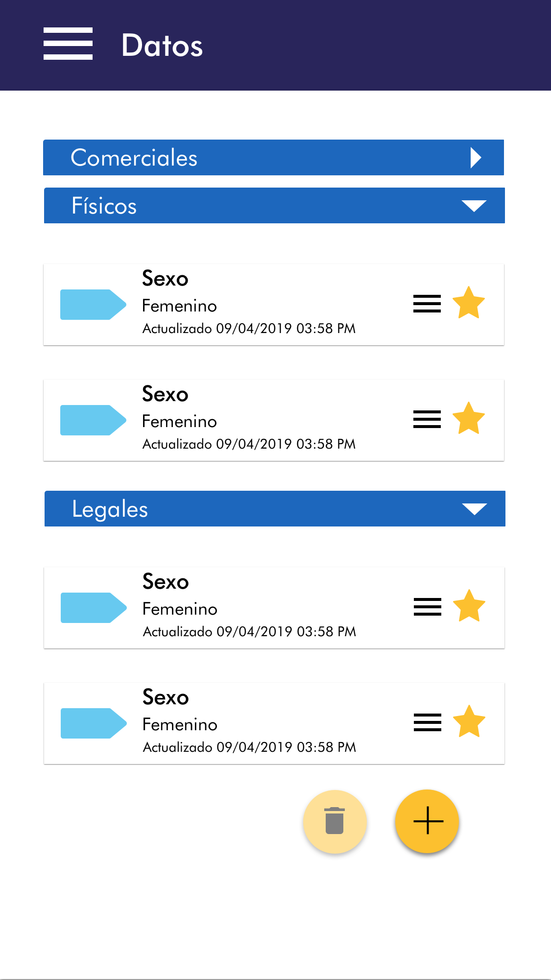Toggle favorite star on first Legales card

pyautogui.click(x=469, y=606)
